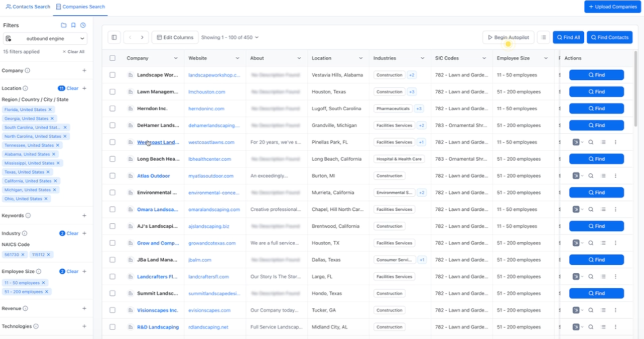Tick the checkbox for Visionscapes Inc.
This screenshot has height=339, width=644.
click(113, 310)
